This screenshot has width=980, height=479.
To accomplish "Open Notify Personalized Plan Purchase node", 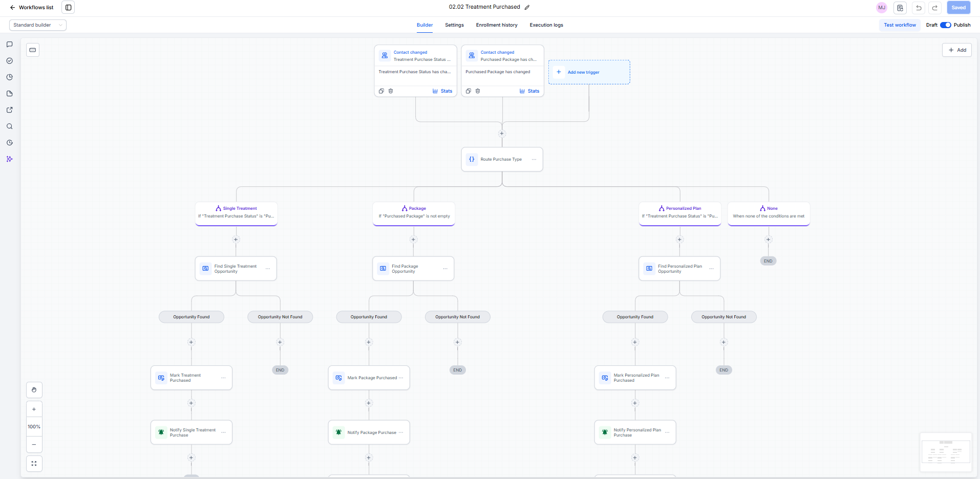I will click(635, 432).
